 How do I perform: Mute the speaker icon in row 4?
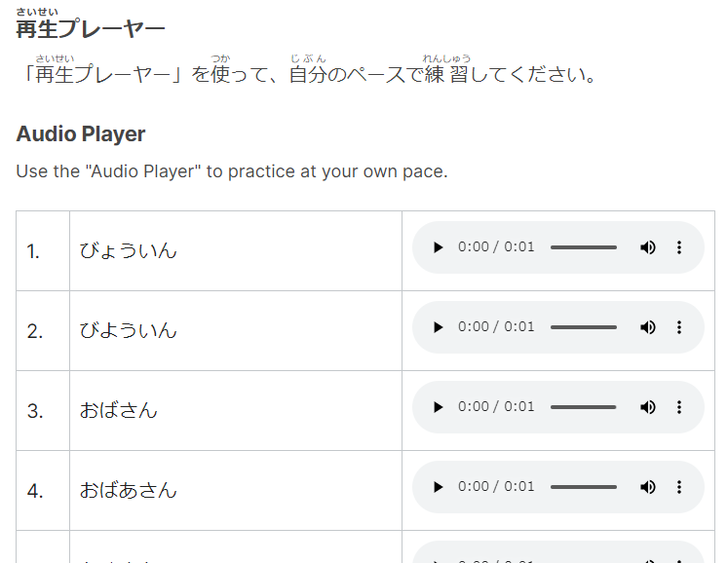point(648,487)
